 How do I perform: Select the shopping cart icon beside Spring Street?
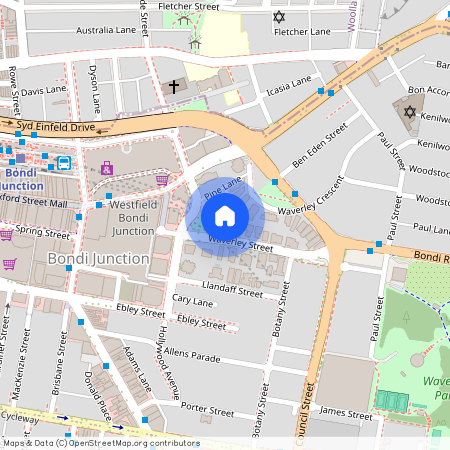click(x=6, y=235)
